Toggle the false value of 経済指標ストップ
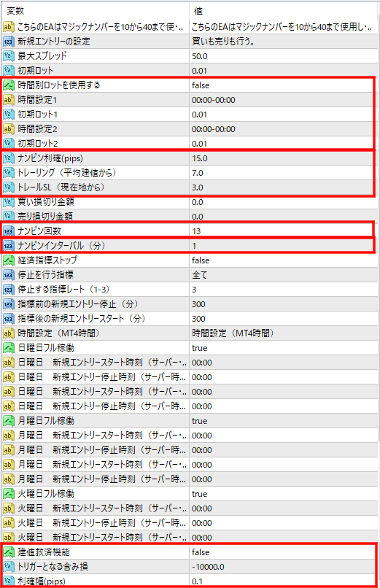Viewport: 380px width, 588px height. [x=201, y=260]
